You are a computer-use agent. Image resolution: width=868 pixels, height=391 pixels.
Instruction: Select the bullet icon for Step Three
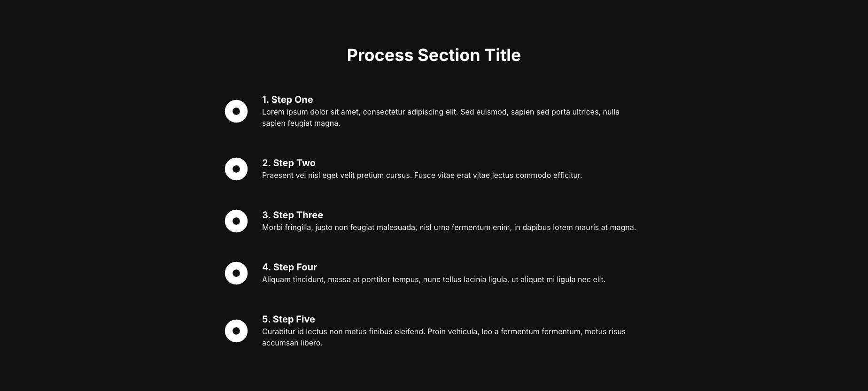click(236, 221)
